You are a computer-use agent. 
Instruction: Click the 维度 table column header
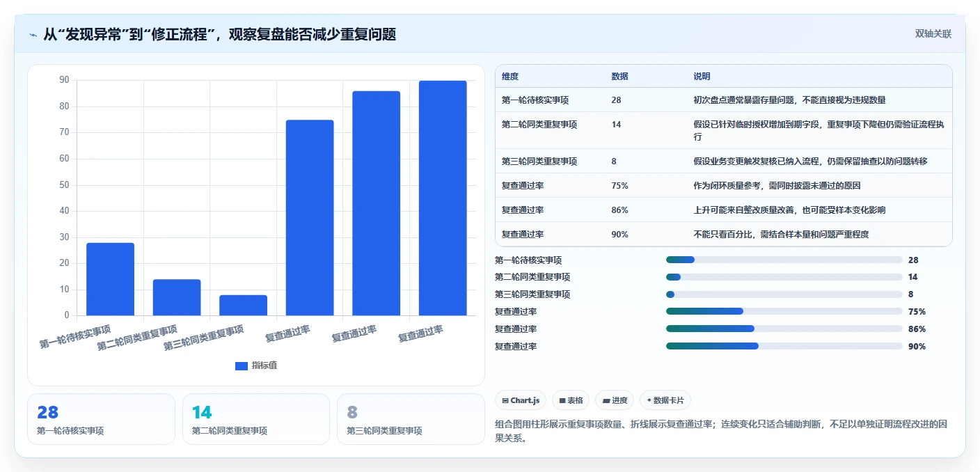(x=510, y=76)
